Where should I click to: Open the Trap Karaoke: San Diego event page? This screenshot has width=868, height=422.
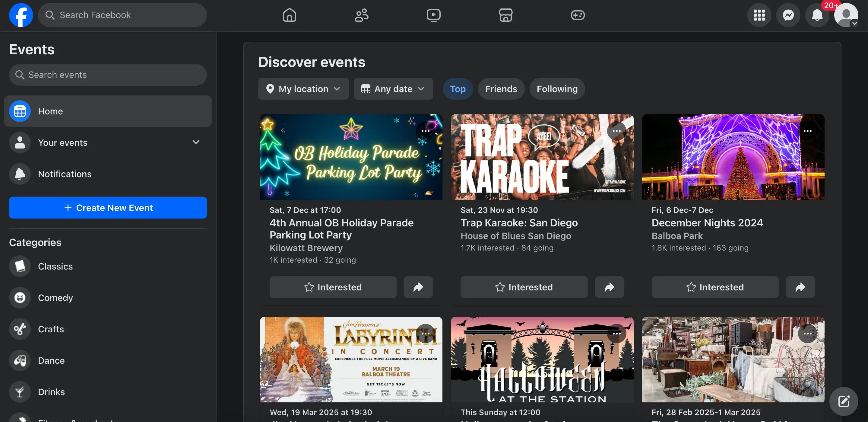(x=519, y=223)
